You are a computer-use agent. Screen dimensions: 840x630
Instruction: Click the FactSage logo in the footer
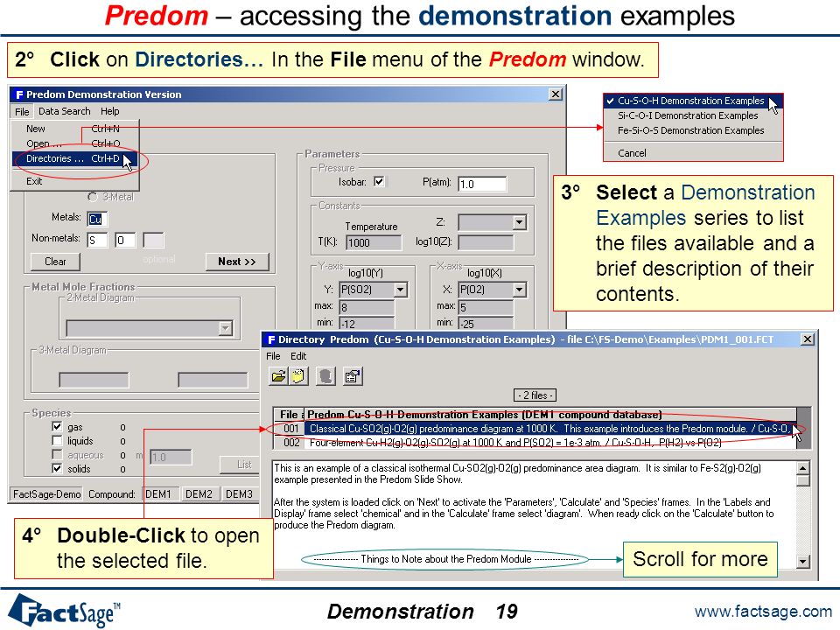tap(64, 611)
